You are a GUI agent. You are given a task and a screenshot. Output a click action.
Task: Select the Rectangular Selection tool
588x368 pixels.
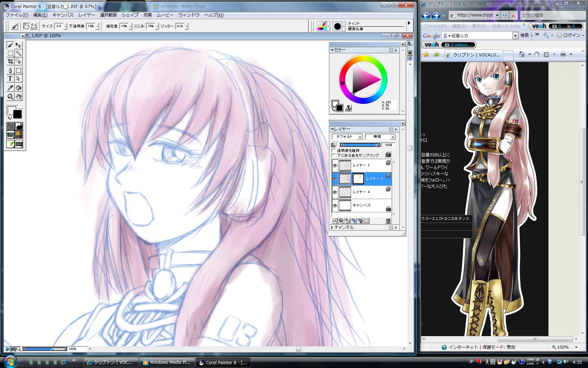(x=10, y=53)
